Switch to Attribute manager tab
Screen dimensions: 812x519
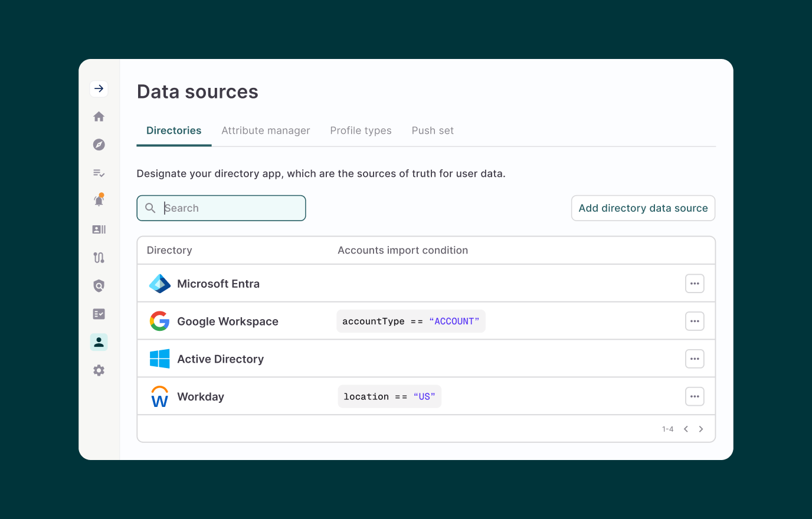coord(266,130)
